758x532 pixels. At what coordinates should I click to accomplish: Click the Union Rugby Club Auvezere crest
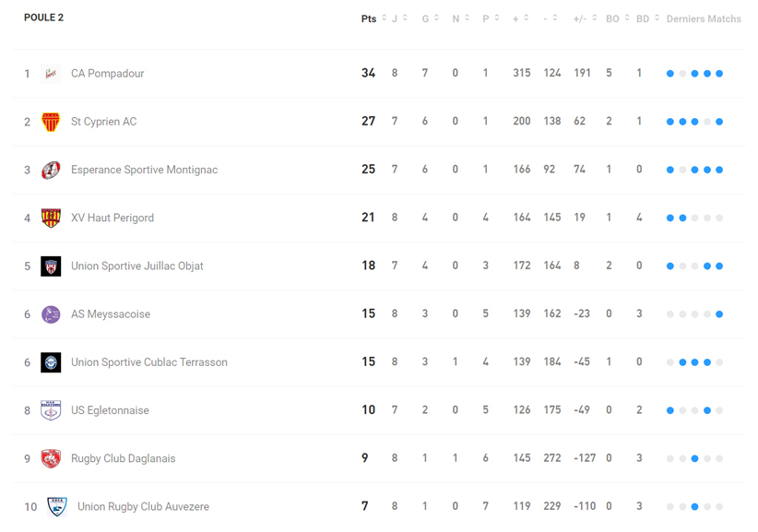click(x=57, y=506)
